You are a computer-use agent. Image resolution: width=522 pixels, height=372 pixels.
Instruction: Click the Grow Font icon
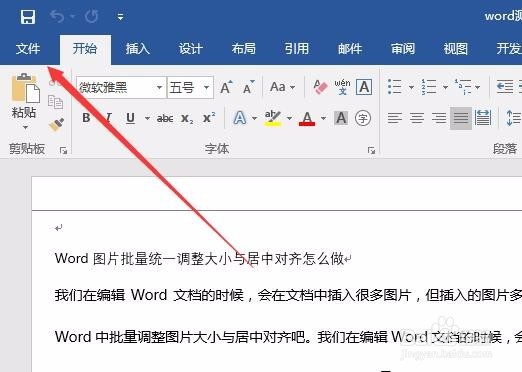click(x=226, y=87)
